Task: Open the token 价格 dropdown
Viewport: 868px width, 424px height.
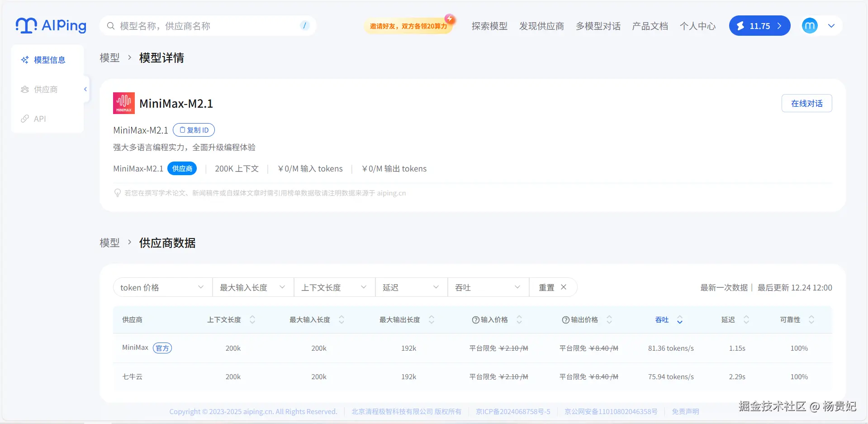Action: click(162, 287)
